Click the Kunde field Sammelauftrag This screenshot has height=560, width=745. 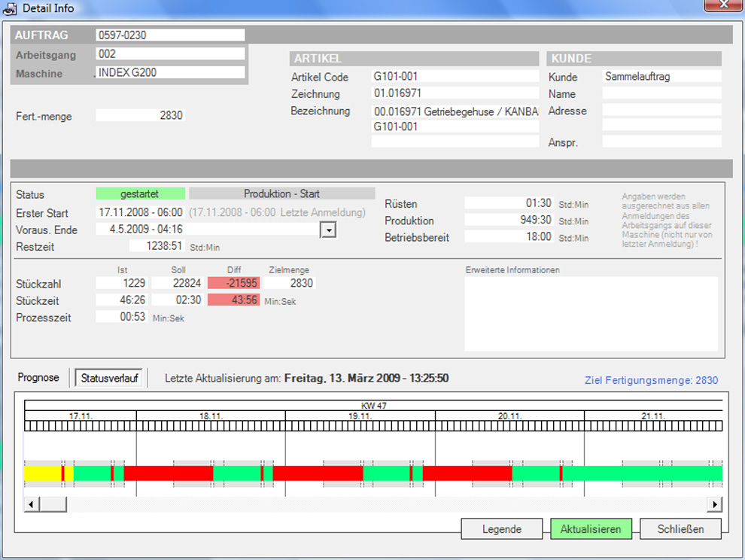[662, 77]
